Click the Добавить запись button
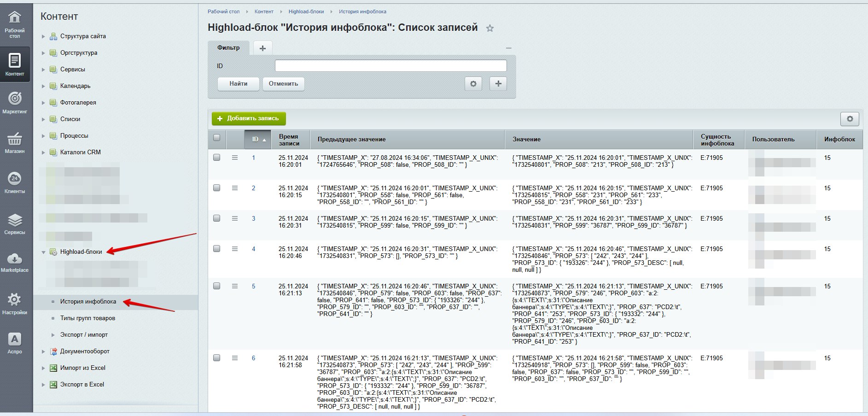Screen dimensions: 868x416 coord(249,118)
